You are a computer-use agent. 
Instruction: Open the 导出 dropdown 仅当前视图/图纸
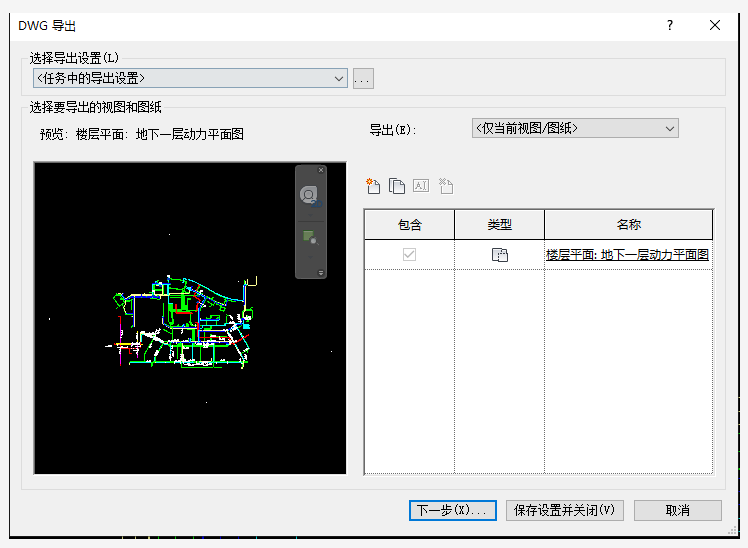coord(575,128)
